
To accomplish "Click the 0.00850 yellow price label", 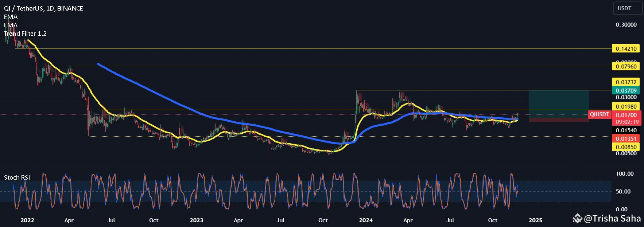I will pos(626,147).
